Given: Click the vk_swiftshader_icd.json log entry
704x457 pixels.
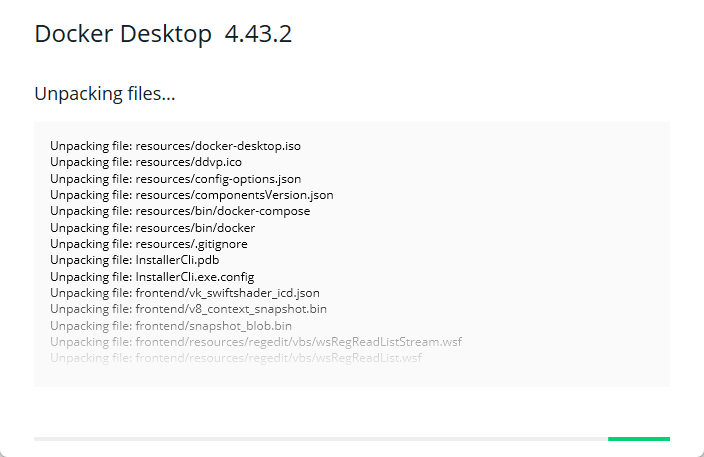Looking at the screenshot, I should pos(185,293).
